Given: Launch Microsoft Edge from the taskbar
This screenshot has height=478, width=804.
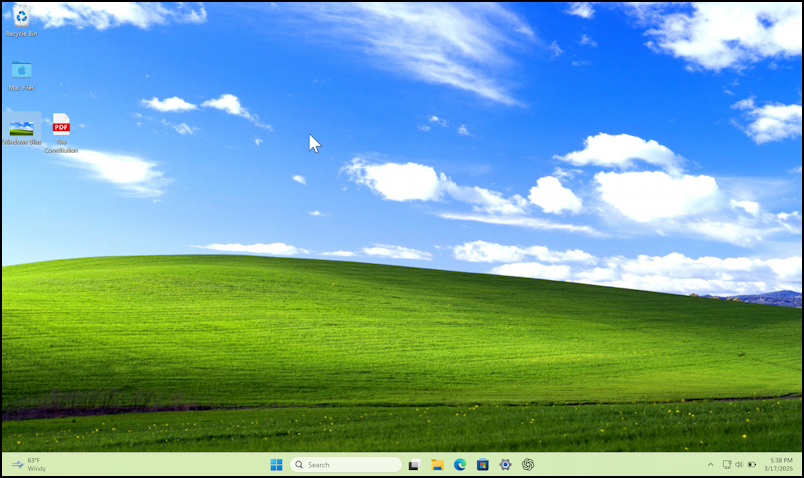Looking at the screenshot, I should point(460,465).
